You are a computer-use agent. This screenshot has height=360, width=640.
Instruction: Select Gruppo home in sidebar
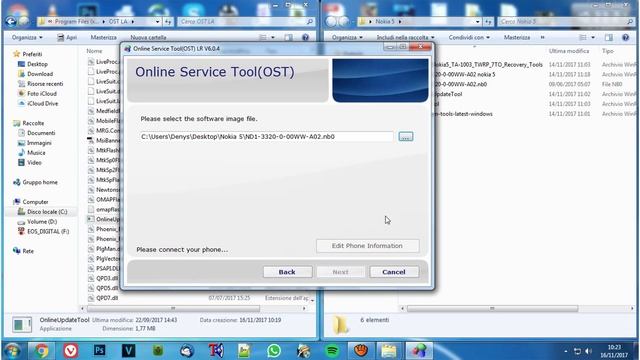40,182
